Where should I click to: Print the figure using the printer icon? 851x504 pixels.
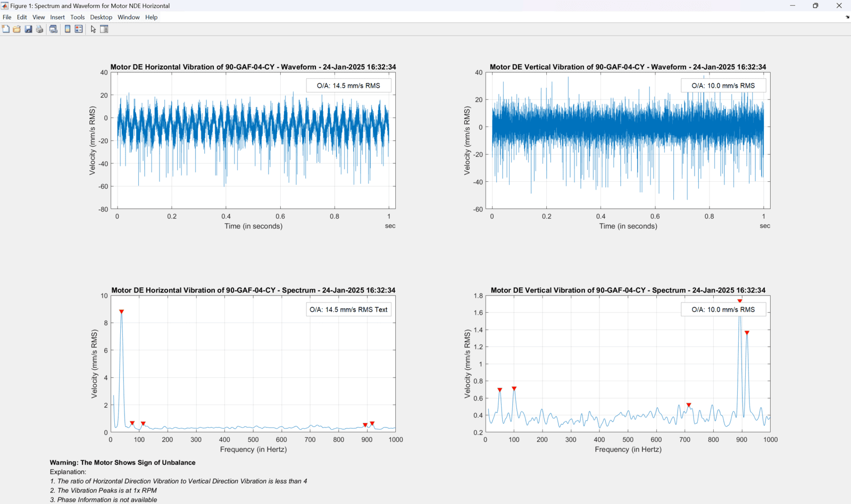click(39, 29)
